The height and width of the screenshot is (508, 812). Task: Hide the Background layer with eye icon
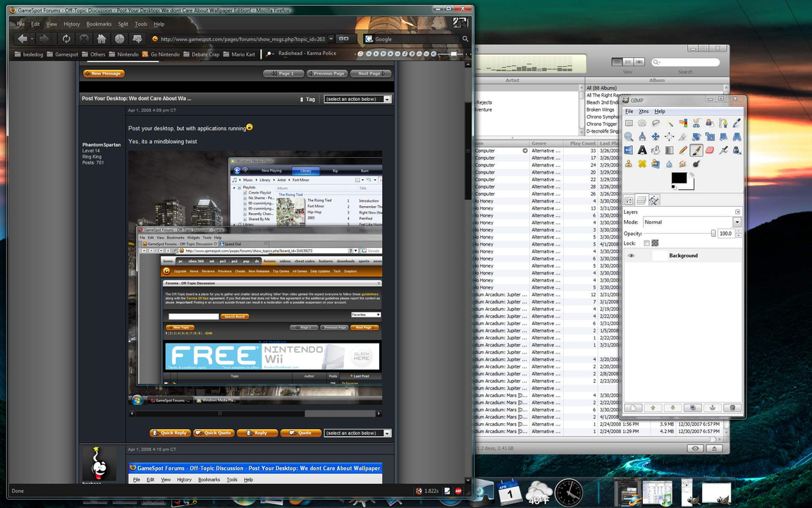(631, 255)
